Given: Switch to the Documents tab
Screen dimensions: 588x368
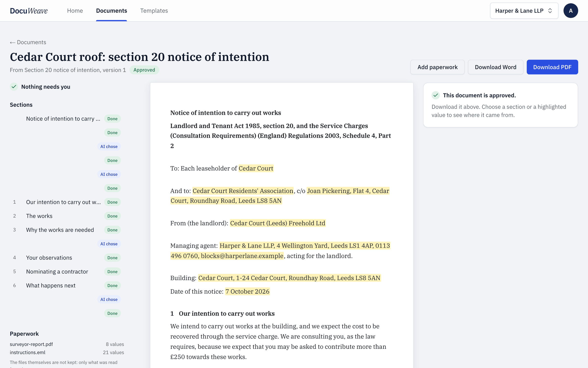Looking at the screenshot, I should [x=111, y=11].
